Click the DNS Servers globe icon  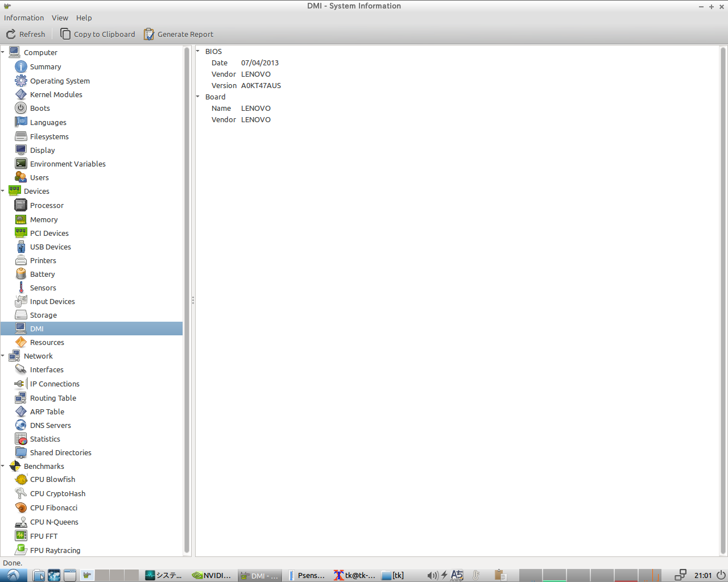click(21, 425)
